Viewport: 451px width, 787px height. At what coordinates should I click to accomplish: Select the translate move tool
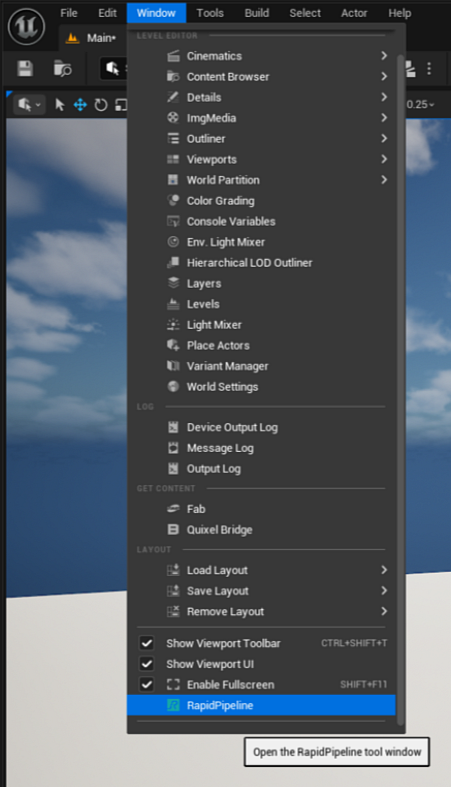tap(80, 104)
